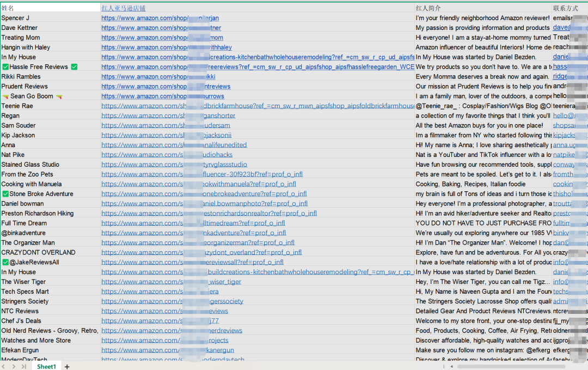This screenshot has width=588, height=370.
Task: Select the 红人简介 header cell
Action: click(x=483, y=8)
